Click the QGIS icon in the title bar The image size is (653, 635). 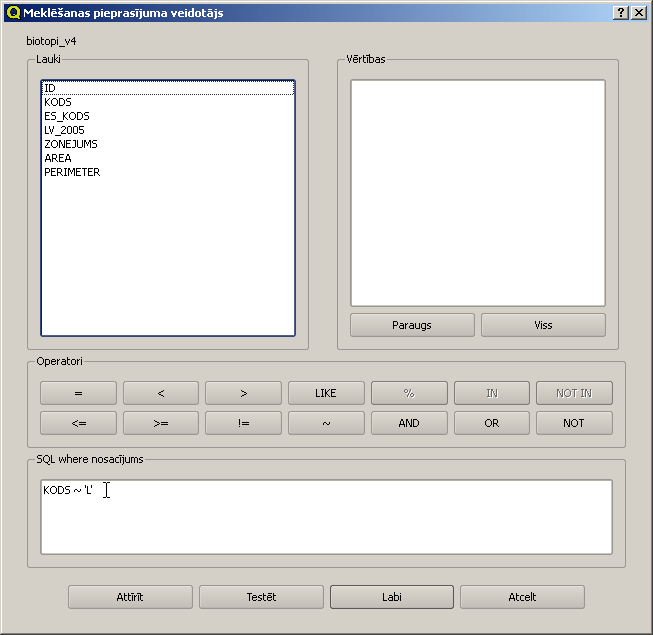(13, 13)
